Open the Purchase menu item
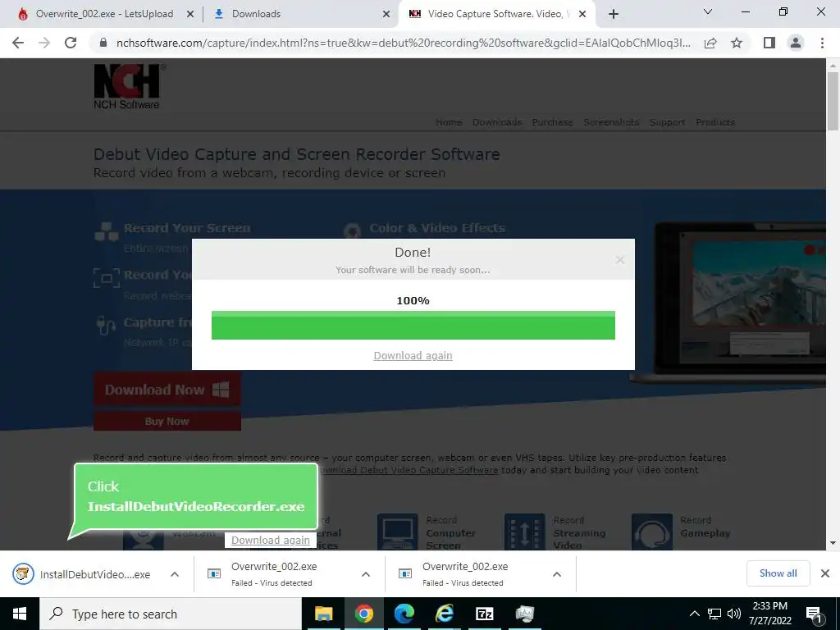The image size is (840, 630). (552, 122)
